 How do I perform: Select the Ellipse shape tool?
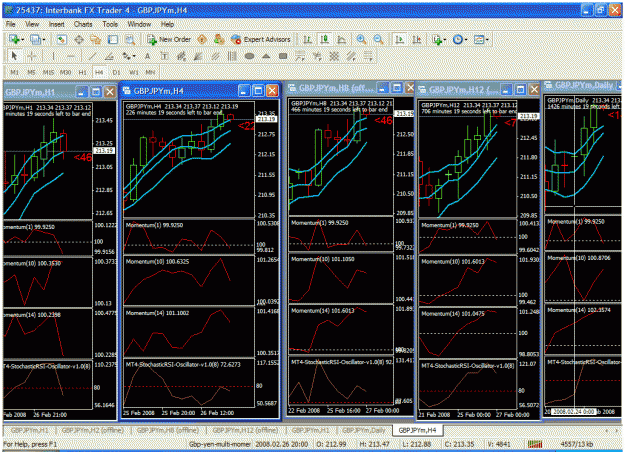[x=249, y=56]
